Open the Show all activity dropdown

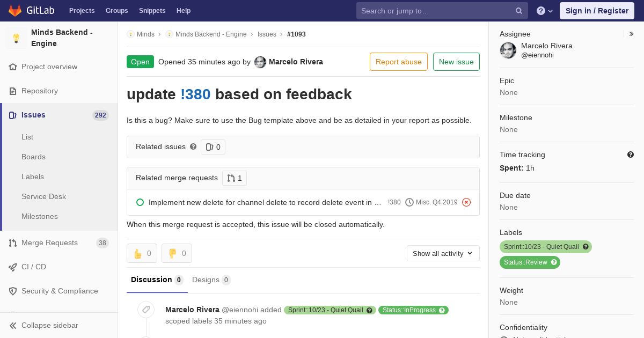pos(443,253)
